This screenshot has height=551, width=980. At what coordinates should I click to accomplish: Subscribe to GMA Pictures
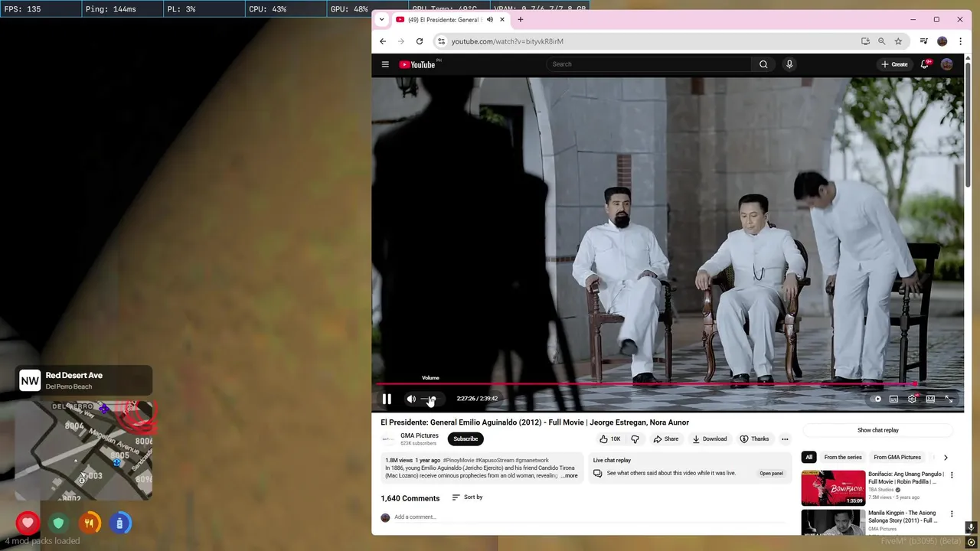pyautogui.click(x=465, y=439)
